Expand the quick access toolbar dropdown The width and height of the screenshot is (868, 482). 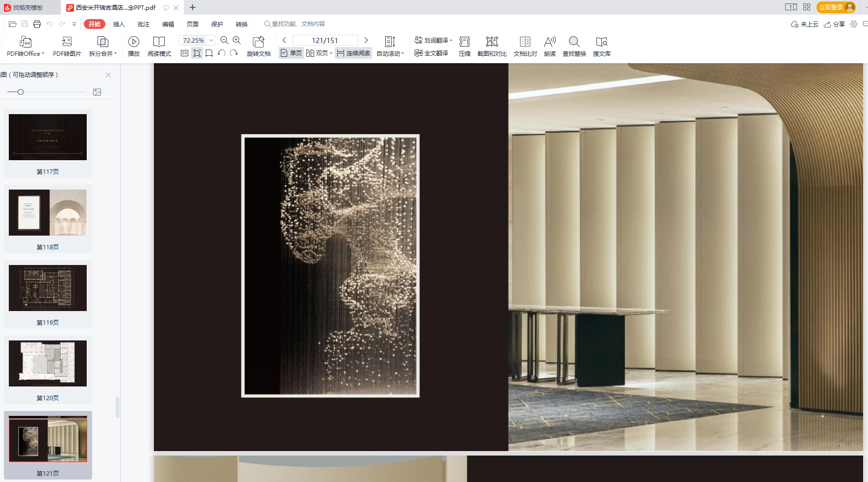(x=74, y=24)
